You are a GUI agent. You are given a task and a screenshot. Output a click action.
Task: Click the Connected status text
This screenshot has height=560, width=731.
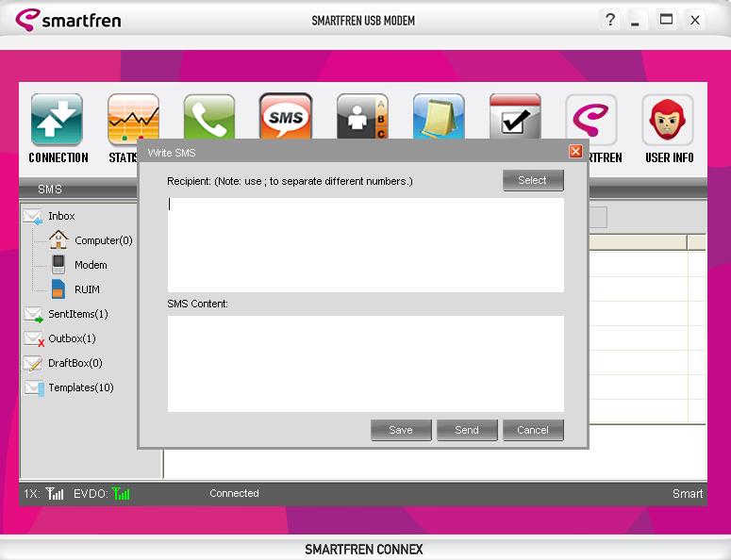234,493
